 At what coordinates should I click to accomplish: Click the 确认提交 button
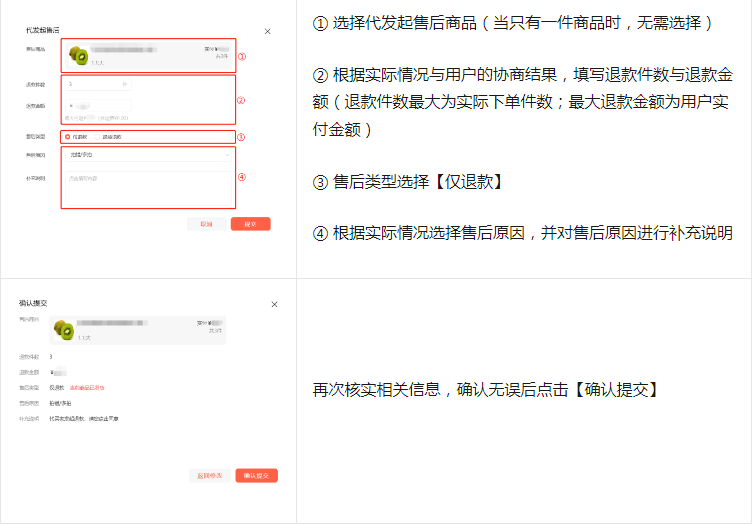click(x=257, y=476)
